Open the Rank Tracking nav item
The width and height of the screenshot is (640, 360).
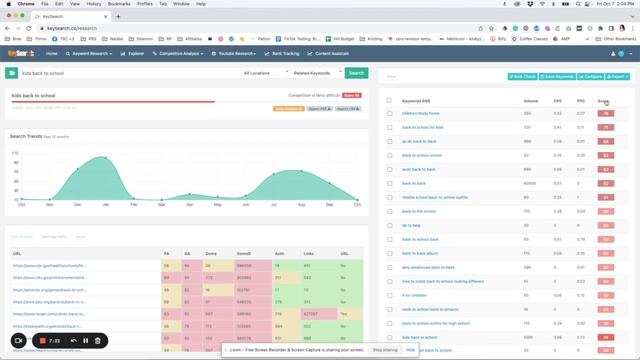click(282, 53)
